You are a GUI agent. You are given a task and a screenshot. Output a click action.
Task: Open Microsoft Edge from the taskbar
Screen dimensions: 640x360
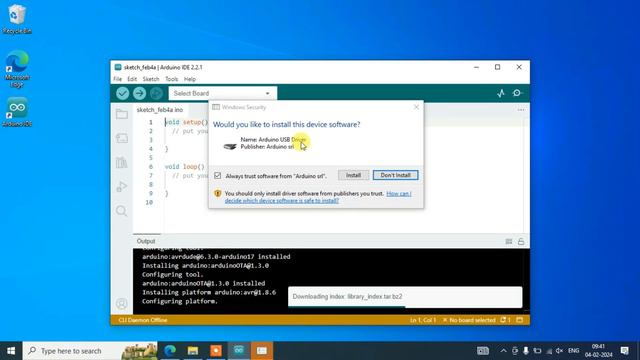170,351
